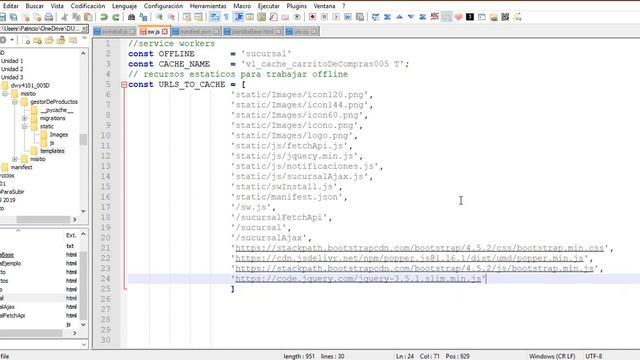Click the Save all toolbar icon
The image size is (640, 360).
14,17
